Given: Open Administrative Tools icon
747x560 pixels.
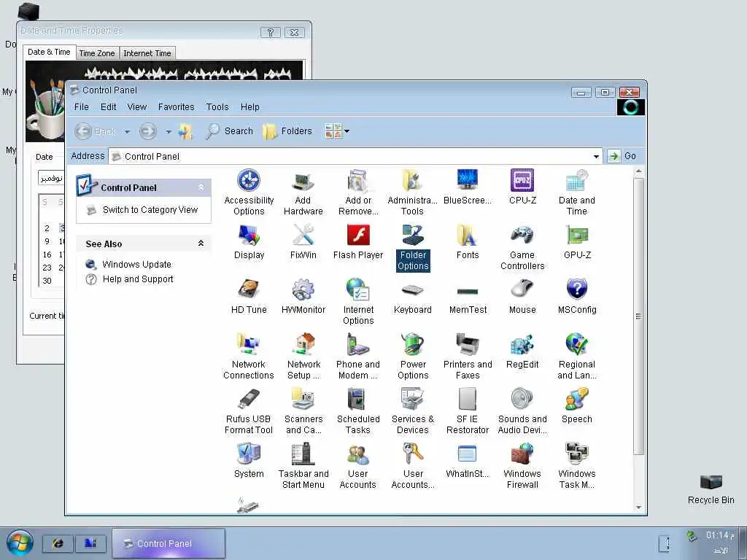Looking at the screenshot, I should tap(412, 192).
